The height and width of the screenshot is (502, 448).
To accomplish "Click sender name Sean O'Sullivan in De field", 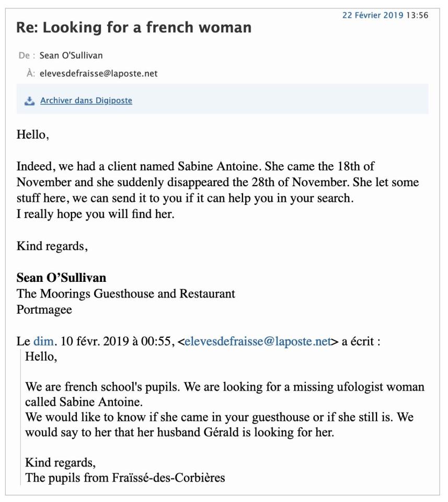I will pyautogui.click(x=71, y=55).
